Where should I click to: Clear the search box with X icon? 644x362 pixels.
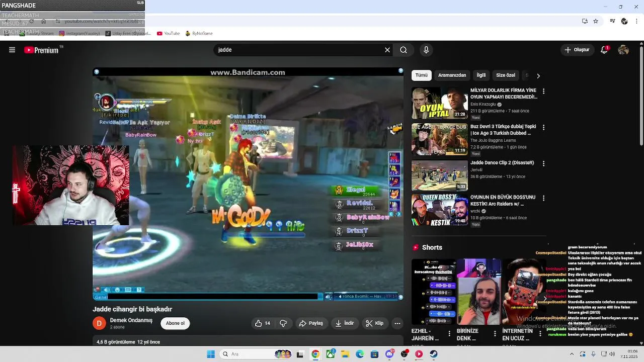click(x=387, y=50)
